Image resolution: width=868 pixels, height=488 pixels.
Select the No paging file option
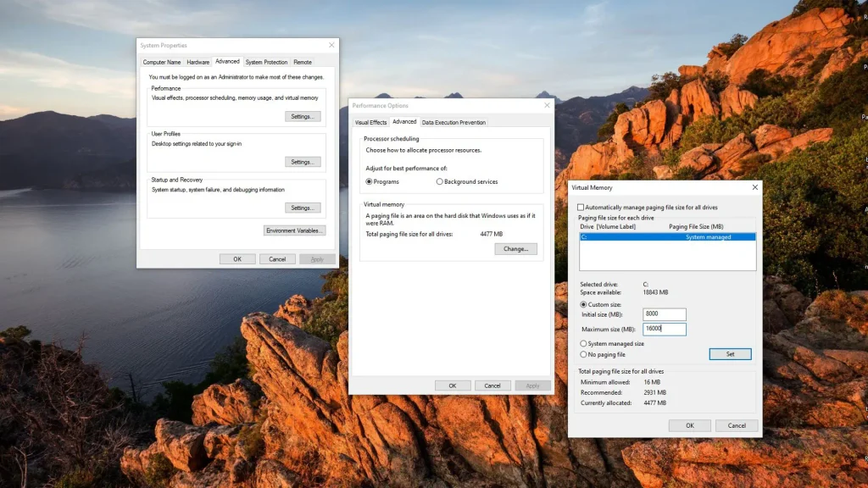coord(583,354)
